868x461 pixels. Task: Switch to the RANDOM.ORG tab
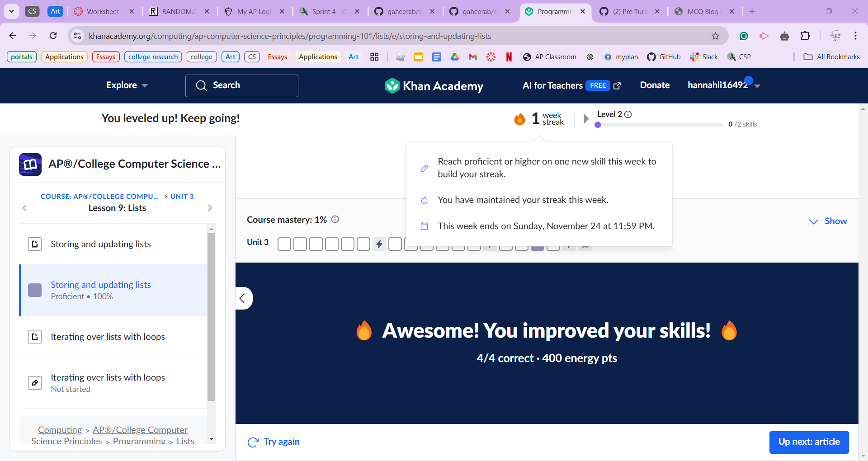(179, 11)
